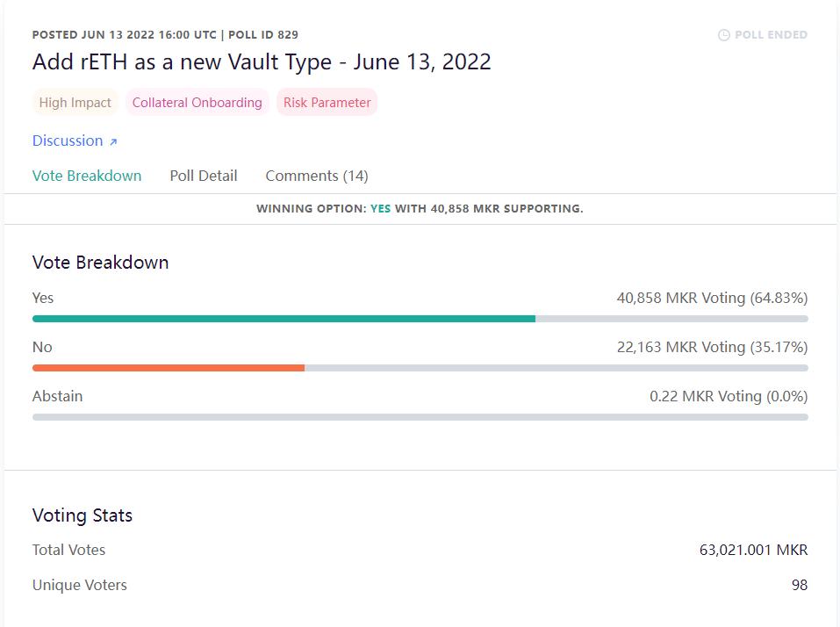Click the 40,858 MKR Voting percentage label
840x627 pixels.
(712, 298)
